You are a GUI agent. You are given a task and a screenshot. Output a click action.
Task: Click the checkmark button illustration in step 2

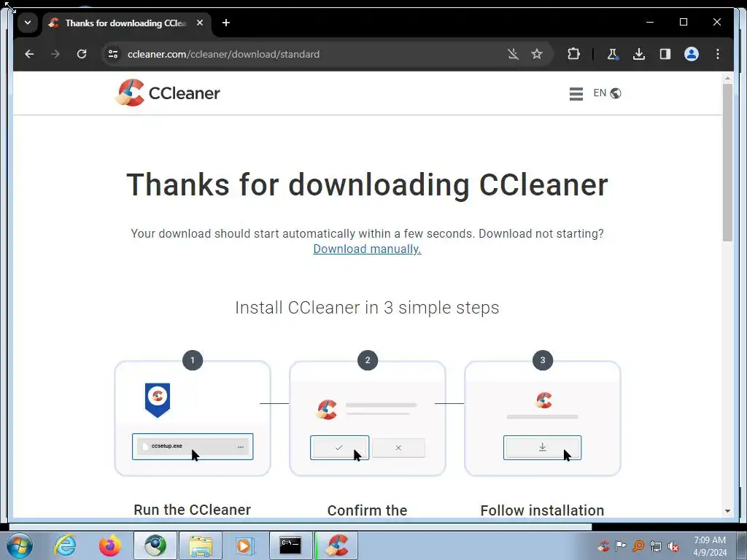[340, 448]
